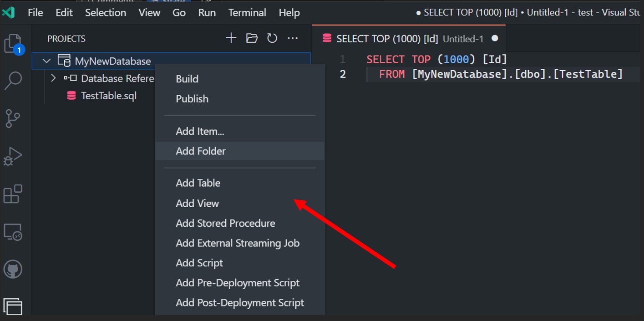Open the Source Control view
This screenshot has height=321, width=644.
click(13, 118)
